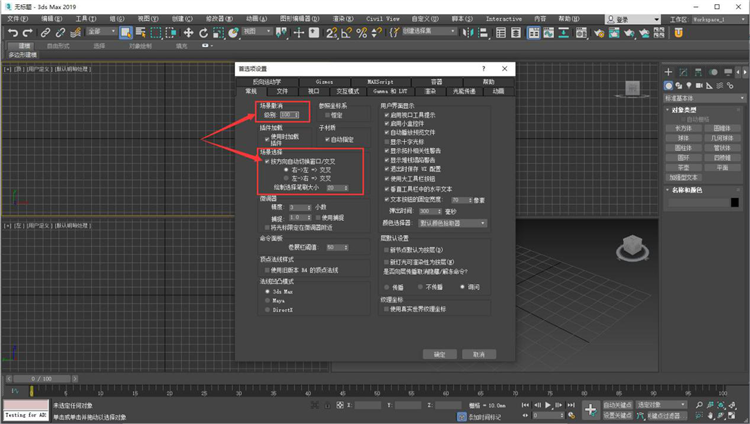Switch to the 文件 preferences tab

(x=282, y=91)
